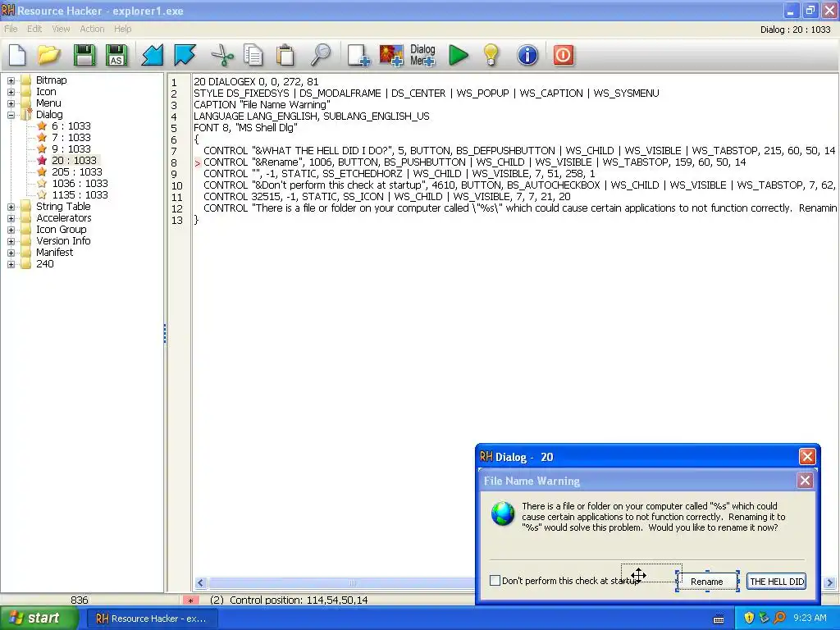
Task: Open the File menu
Action: pyautogui.click(x=11, y=29)
